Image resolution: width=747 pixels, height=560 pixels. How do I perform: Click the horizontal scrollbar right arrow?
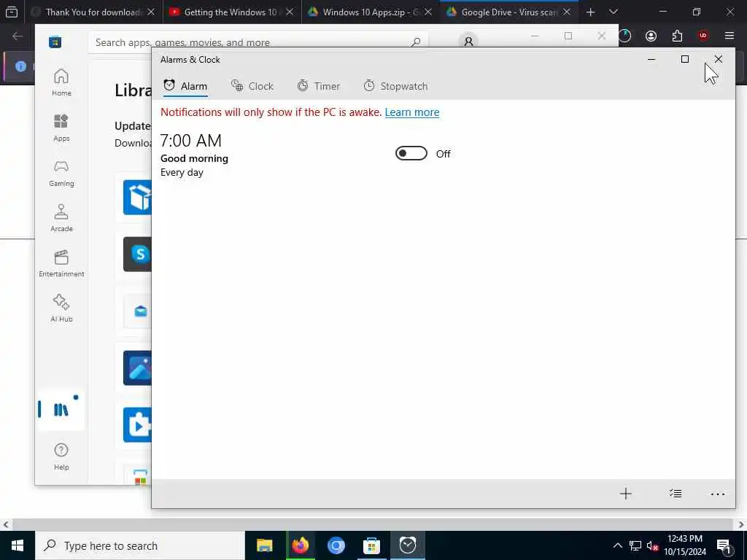click(x=741, y=524)
